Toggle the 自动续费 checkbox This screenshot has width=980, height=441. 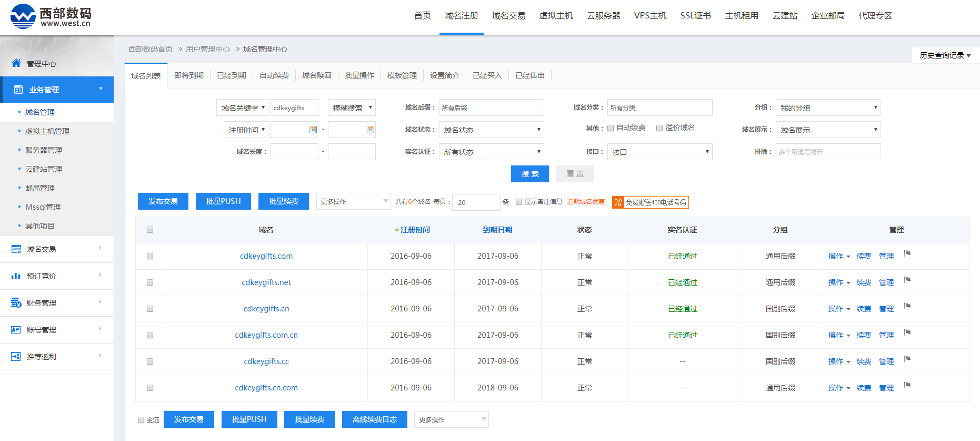611,128
